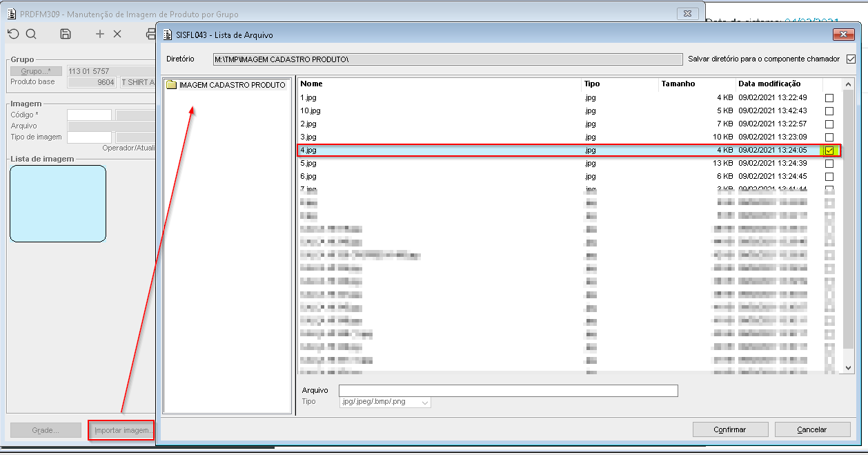Click the folder icon for IMAGEM CADASTRO PRODUTO

(x=172, y=85)
